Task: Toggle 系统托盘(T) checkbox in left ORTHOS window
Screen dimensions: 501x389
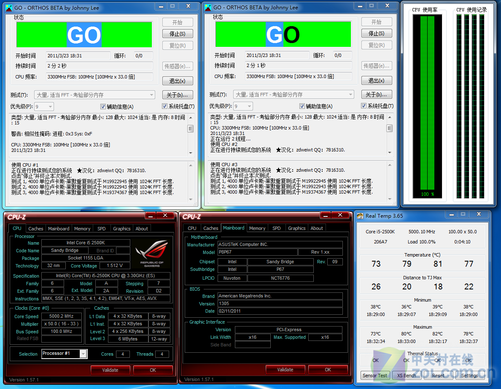Action: point(165,106)
